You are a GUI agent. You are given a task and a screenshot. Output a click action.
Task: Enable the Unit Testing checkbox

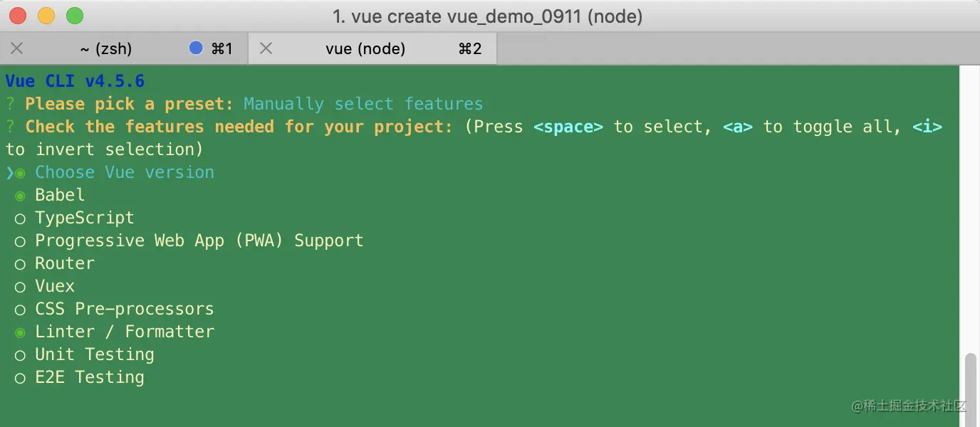pos(20,355)
